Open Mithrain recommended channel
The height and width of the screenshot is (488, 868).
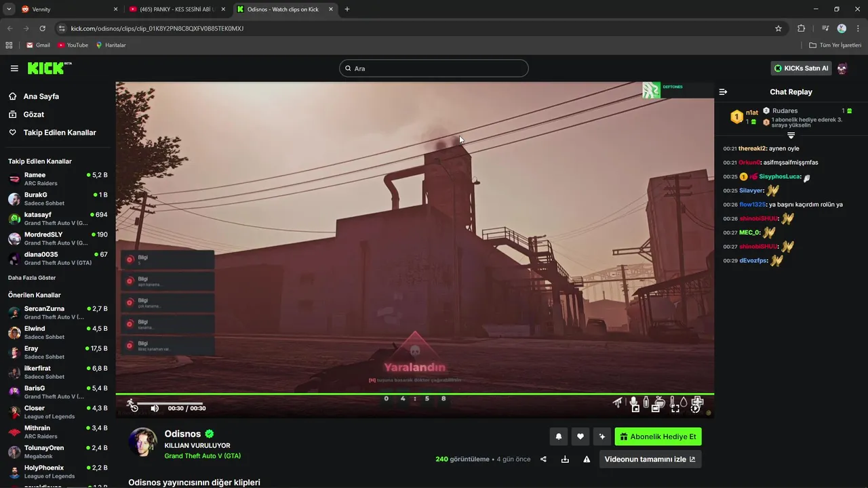[58, 432]
